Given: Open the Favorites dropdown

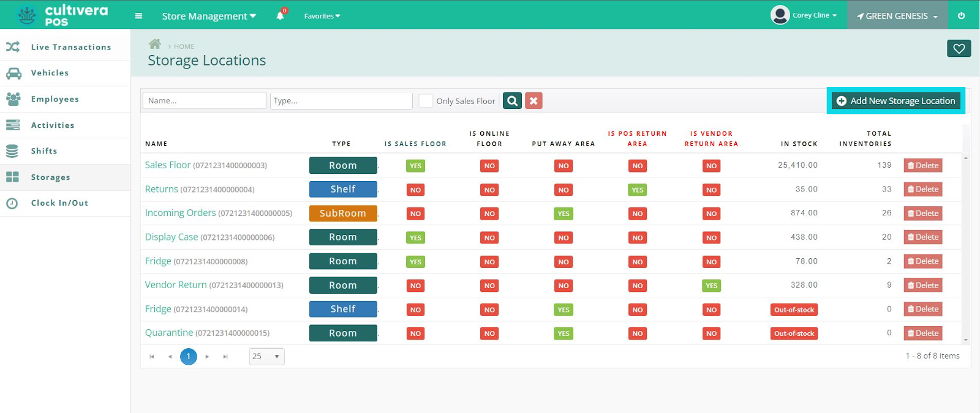Looking at the screenshot, I should pyautogui.click(x=322, y=16).
